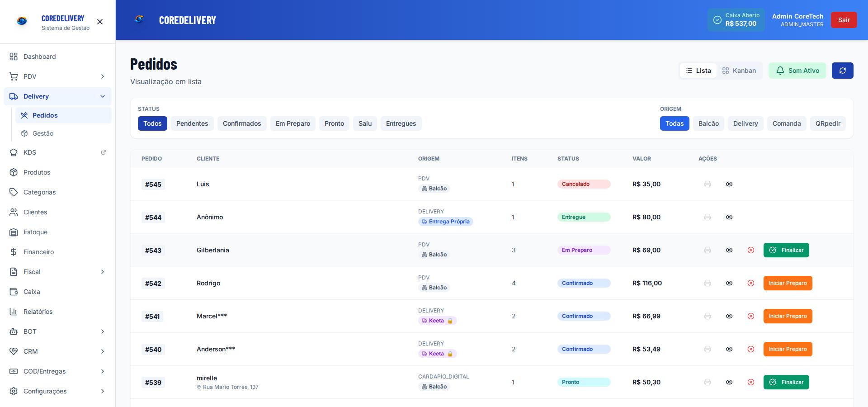Click the Caixa Aberto R$ 537,00 indicator
The image size is (868, 407).
point(736,20)
